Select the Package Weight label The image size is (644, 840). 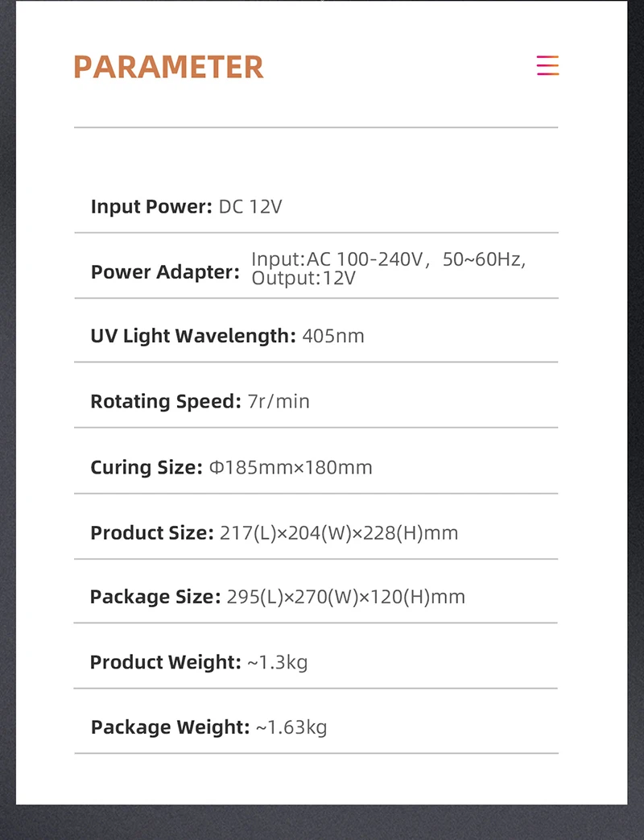point(170,727)
